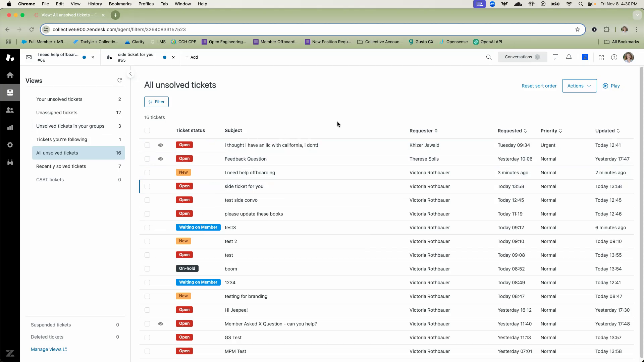
Task: Click the Reset sort order link
Action: click(x=539, y=86)
